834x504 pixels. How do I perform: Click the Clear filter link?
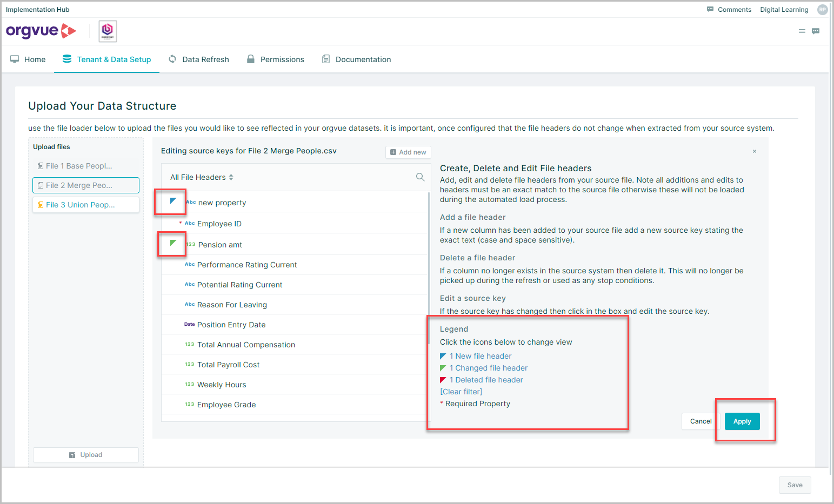coord(461,392)
